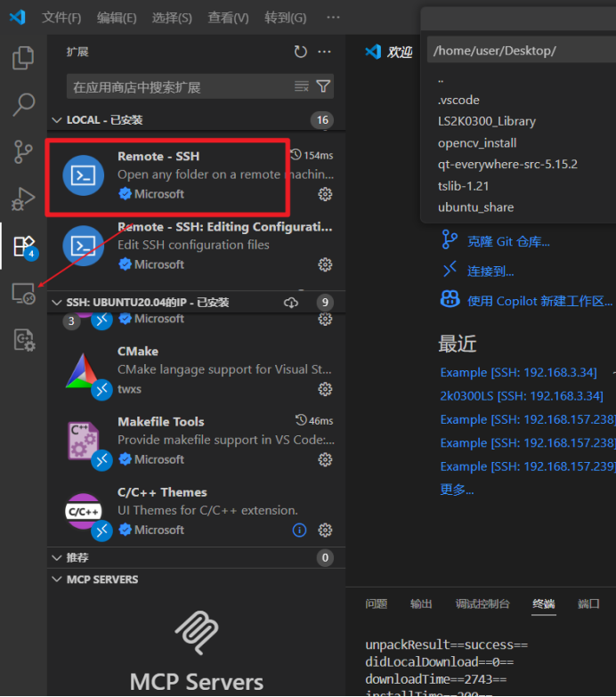Open the CMake/Makefile tools activity icon
The width and height of the screenshot is (616, 697).
coord(24,341)
